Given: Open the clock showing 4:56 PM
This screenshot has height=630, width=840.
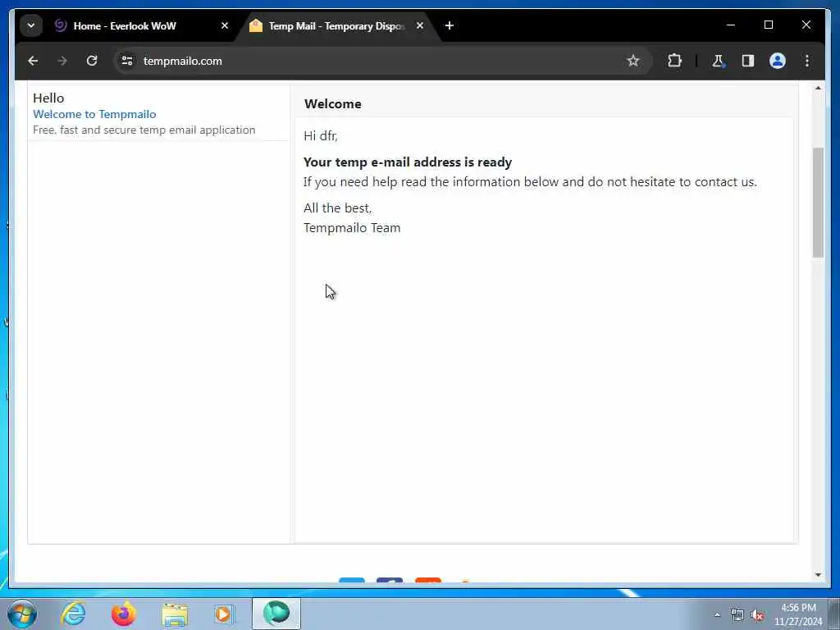Looking at the screenshot, I should point(798,614).
